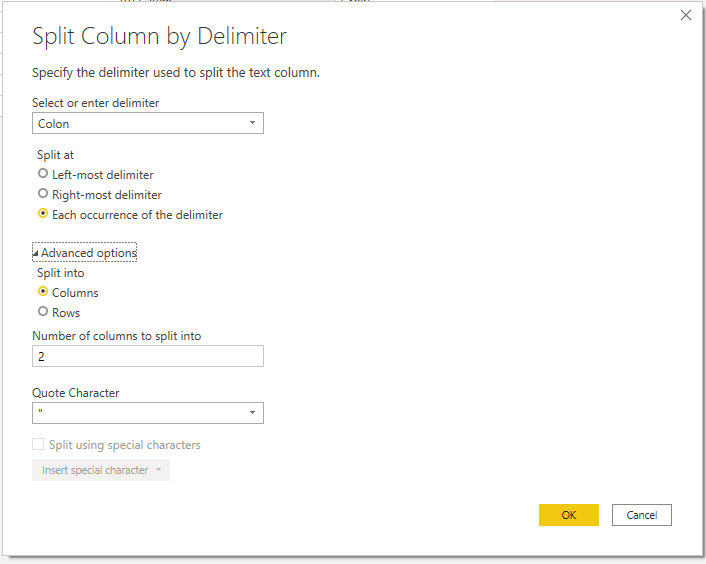
Task: Select Left-most delimiter option
Action: click(43, 173)
